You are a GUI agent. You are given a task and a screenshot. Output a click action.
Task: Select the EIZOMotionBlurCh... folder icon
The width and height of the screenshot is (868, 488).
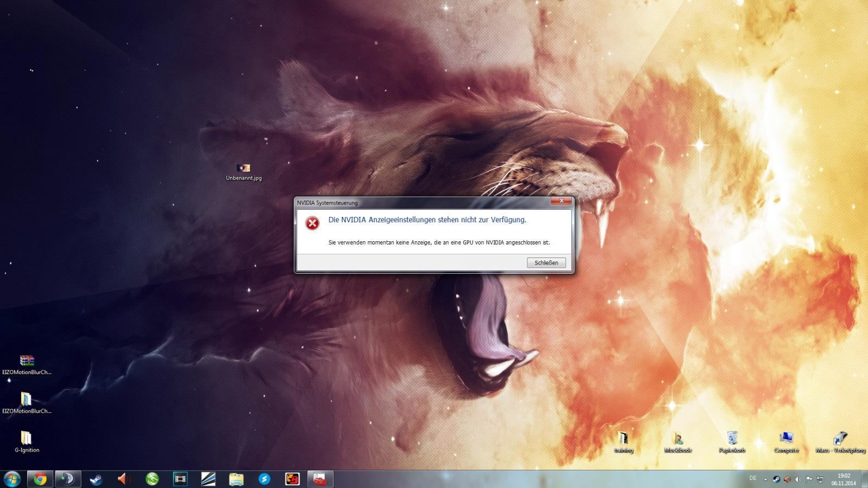pyautogui.click(x=27, y=404)
